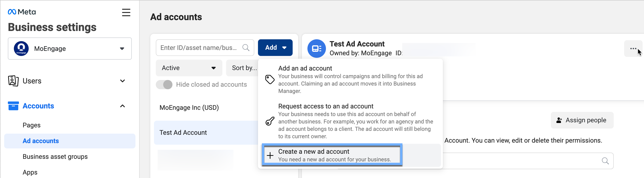Click the Test Ad Account blue avatar
The image size is (644, 178).
316,49
